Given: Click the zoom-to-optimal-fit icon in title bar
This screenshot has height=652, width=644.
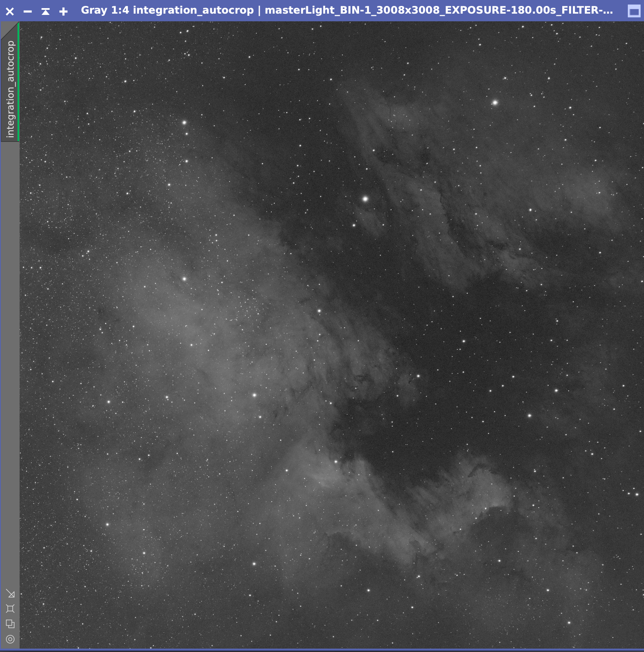Looking at the screenshot, I should 45,11.
